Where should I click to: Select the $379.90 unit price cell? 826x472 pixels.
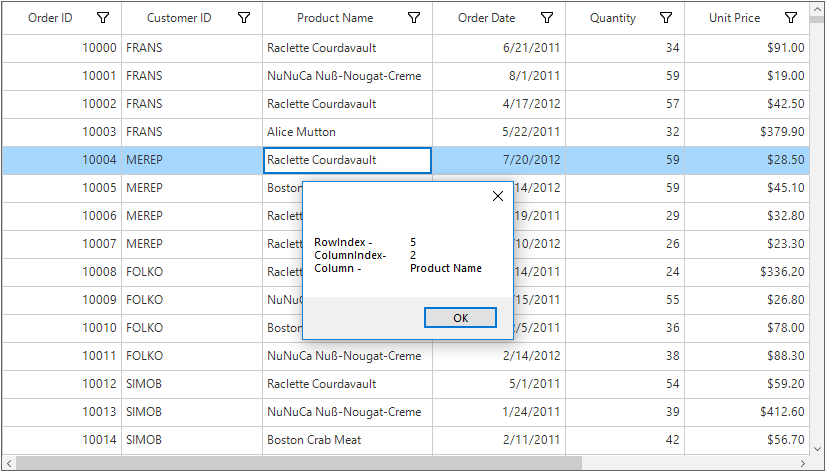(747, 132)
